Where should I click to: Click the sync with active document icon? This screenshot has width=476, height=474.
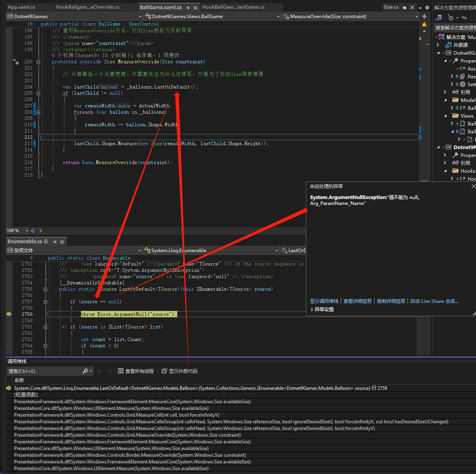point(464,18)
